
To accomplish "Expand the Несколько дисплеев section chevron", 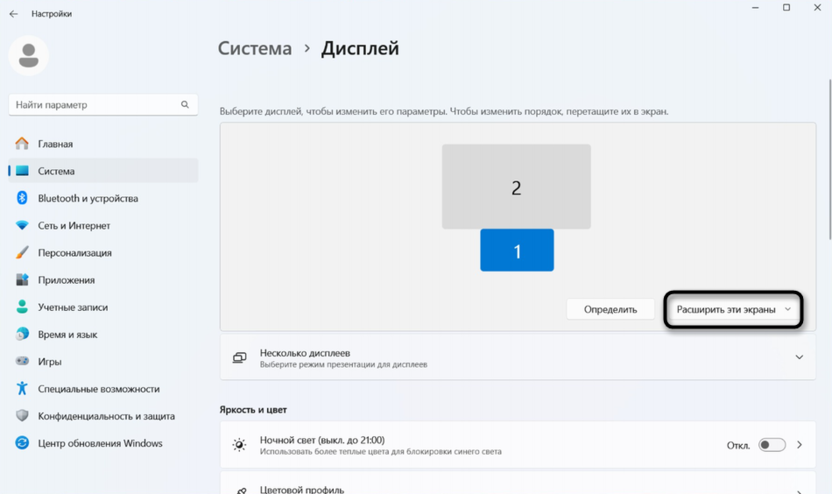I will tap(799, 358).
